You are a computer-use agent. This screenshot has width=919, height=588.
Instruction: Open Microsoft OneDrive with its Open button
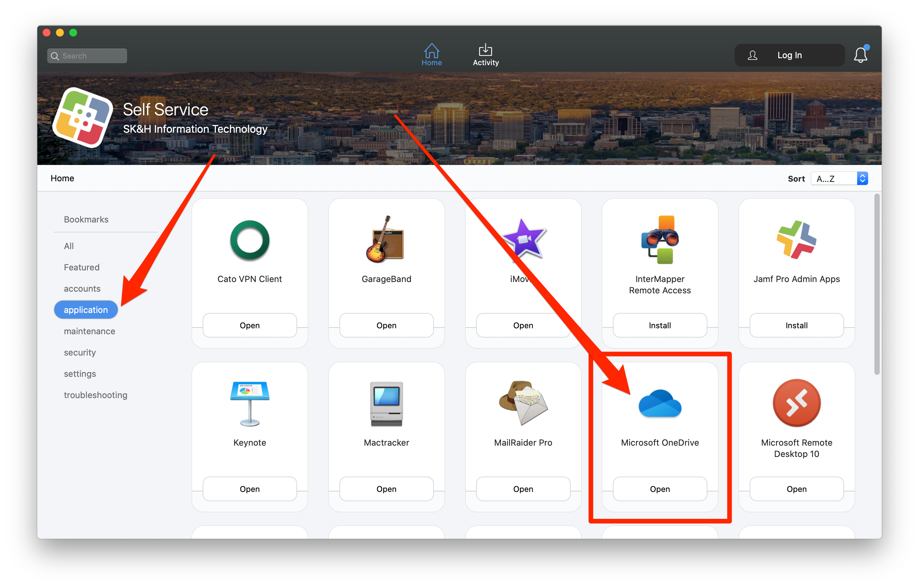click(660, 489)
